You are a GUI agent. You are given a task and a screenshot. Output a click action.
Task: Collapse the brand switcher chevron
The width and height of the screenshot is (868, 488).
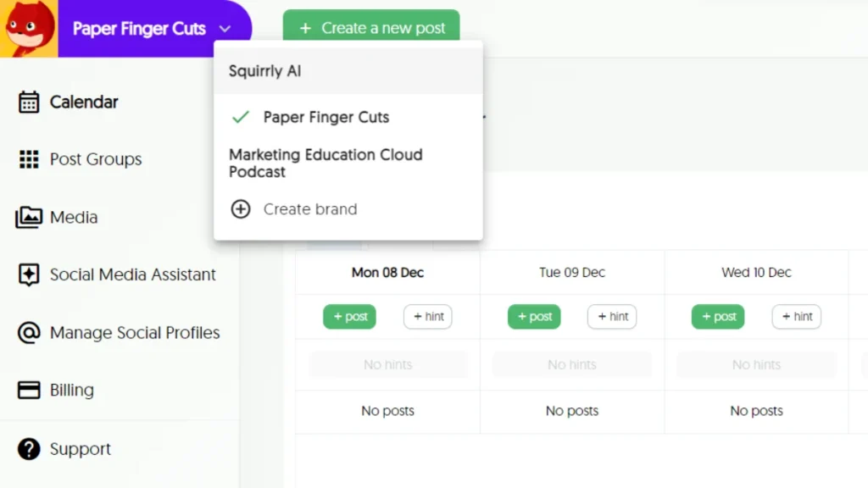pos(225,29)
